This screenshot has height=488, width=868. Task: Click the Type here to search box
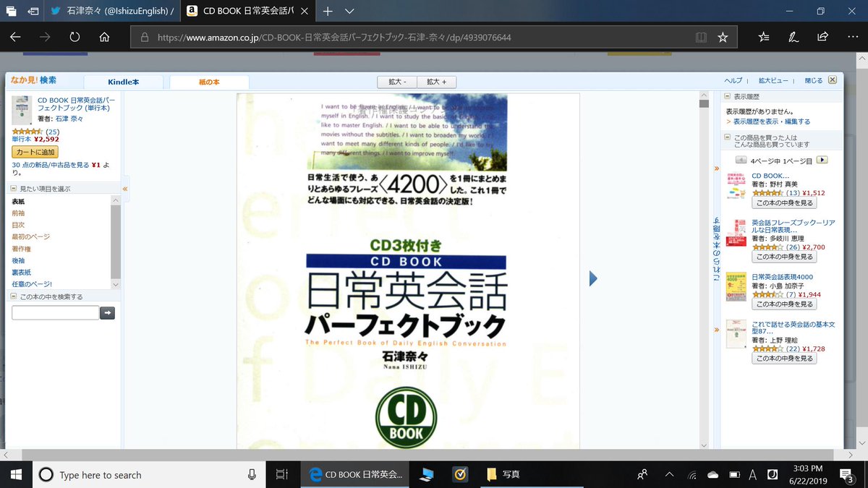[148, 474]
